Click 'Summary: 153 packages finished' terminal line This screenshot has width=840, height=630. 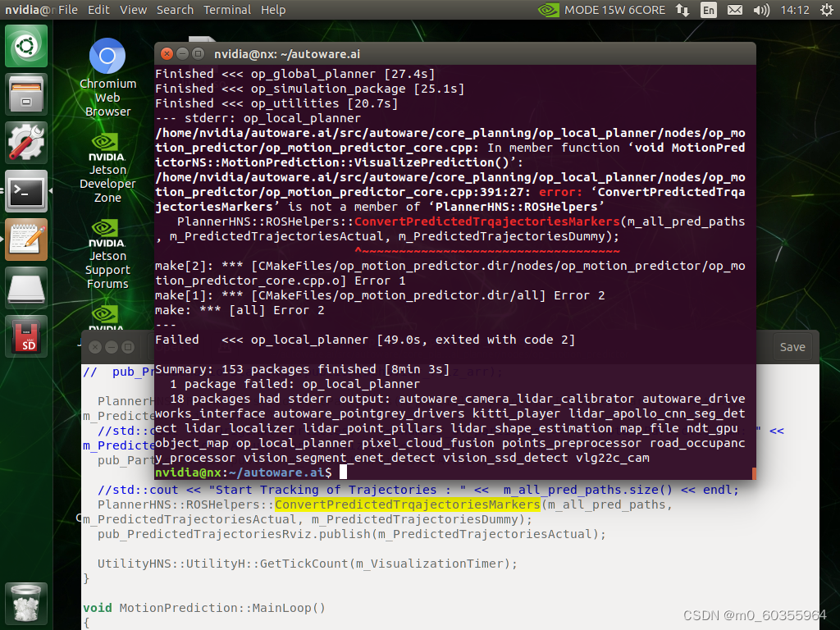(302, 369)
